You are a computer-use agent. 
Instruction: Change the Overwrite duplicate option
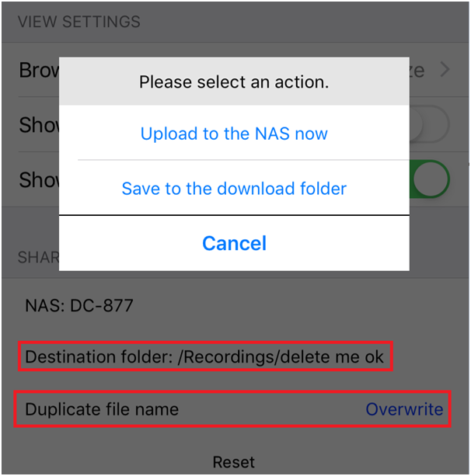click(404, 409)
